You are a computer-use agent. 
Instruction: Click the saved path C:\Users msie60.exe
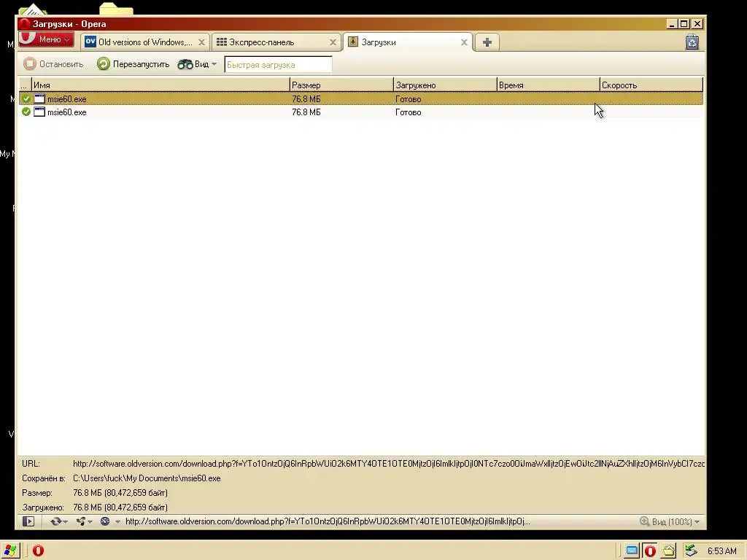(147, 478)
